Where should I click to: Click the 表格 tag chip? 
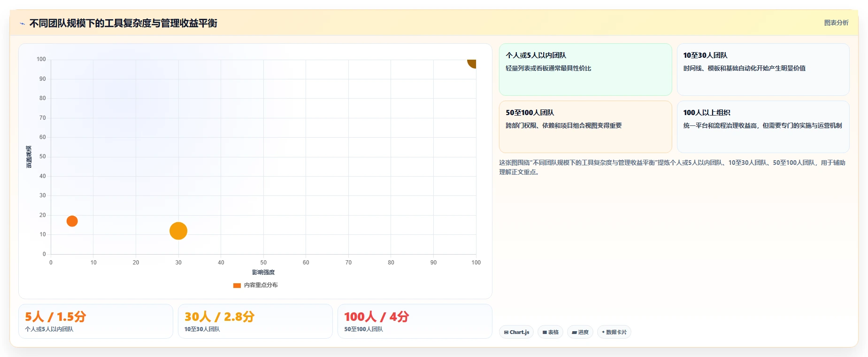coord(551,332)
